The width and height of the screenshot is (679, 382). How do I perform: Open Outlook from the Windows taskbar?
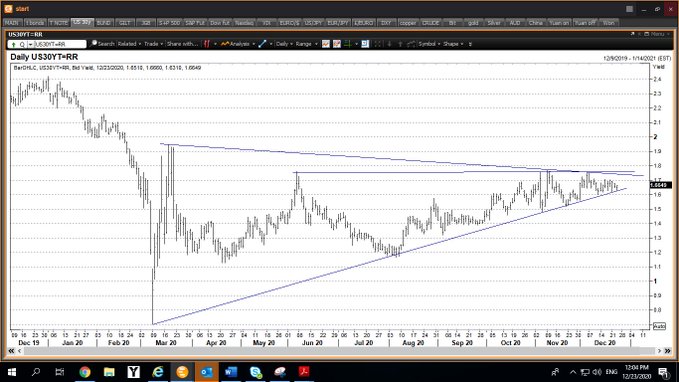click(x=207, y=372)
